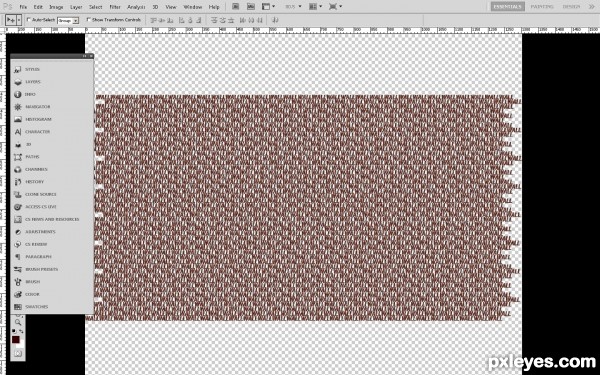Screen dimensions: 600x375
Task: Set the dark red foreground color swatch
Action: click(x=16, y=339)
